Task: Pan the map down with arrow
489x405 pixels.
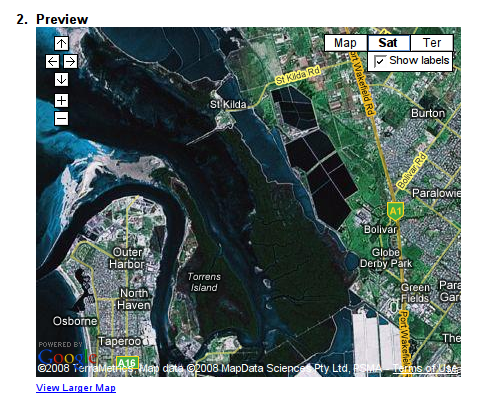Action: [x=61, y=79]
